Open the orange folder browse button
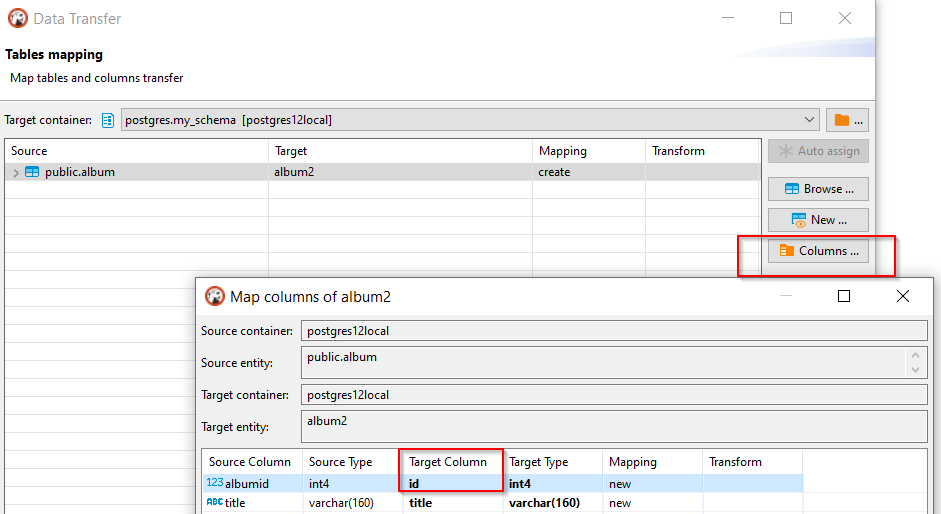This screenshot has width=941, height=514. pyautogui.click(x=847, y=120)
